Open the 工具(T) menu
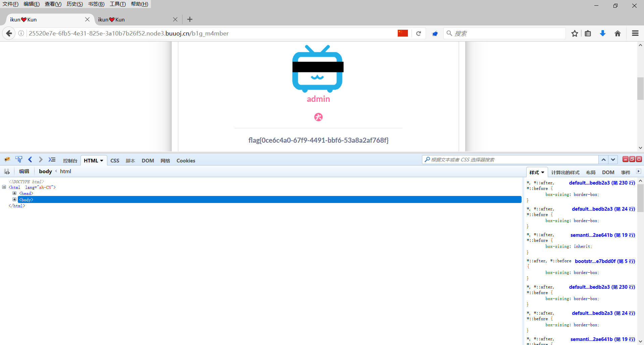 [x=118, y=4]
